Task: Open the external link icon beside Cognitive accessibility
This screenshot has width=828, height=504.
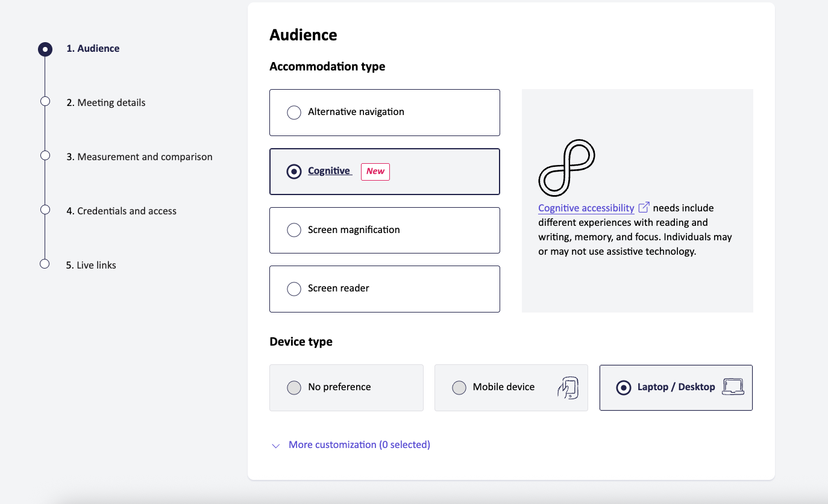Action: point(644,207)
